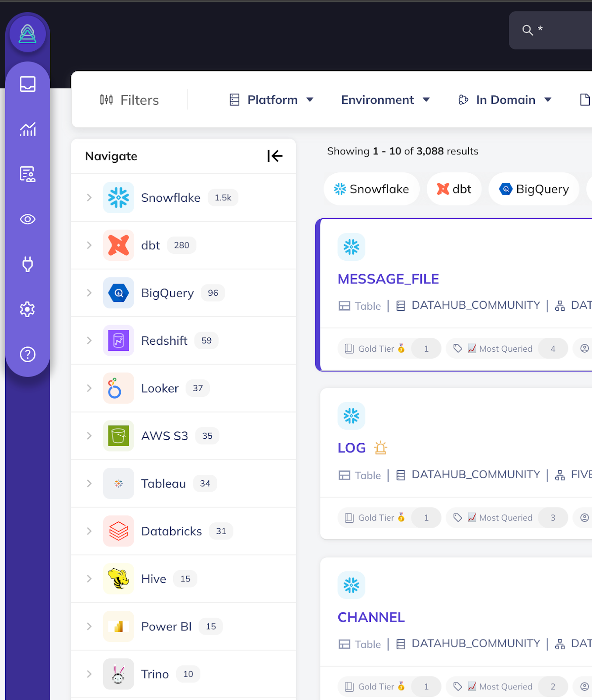Click the Snowflake logo in navigate list
Image resolution: width=592 pixels, height=700 pixels.
click(x=118, y=198)
